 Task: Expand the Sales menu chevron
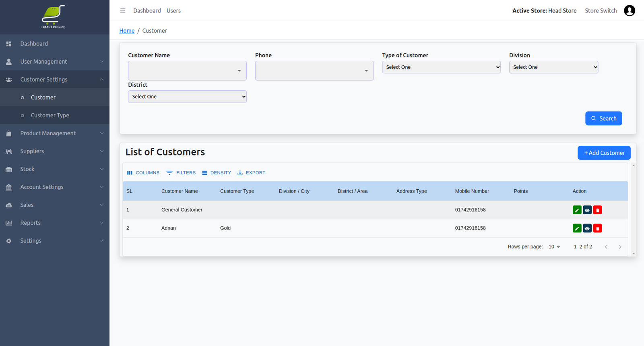[102, 205]
